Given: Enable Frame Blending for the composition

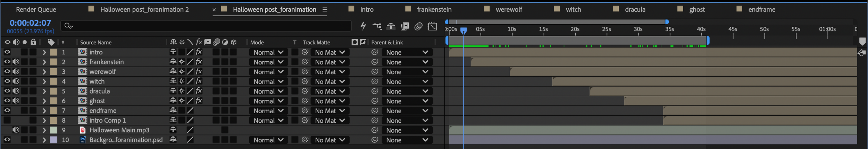Looking at the screenshot, I should 404,26.
